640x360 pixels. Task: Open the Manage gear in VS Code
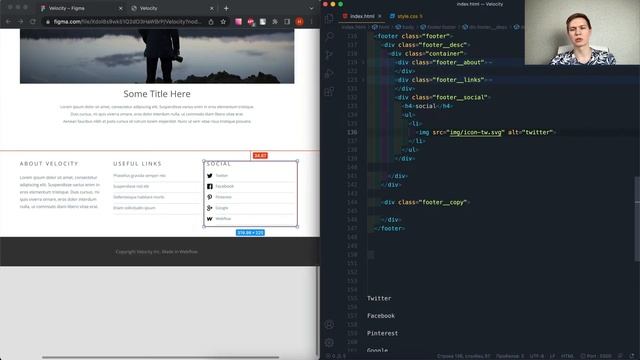click(329, 343)
